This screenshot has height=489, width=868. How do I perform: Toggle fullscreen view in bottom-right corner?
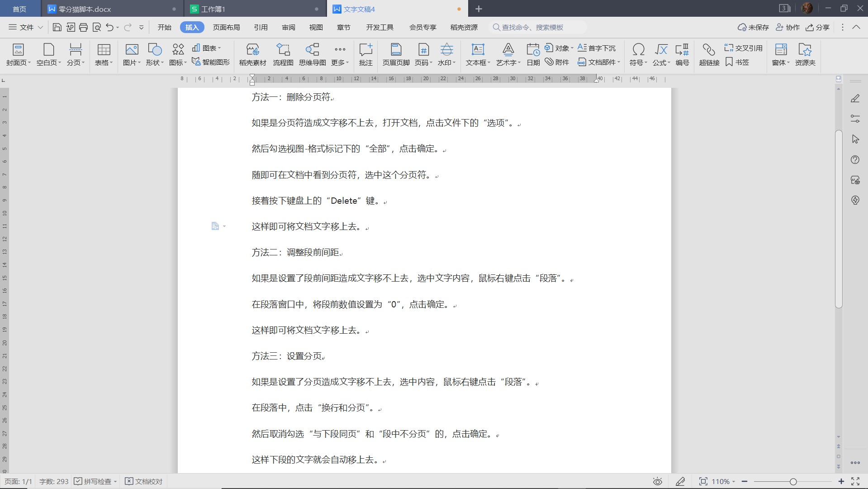[x=855, y=481]
